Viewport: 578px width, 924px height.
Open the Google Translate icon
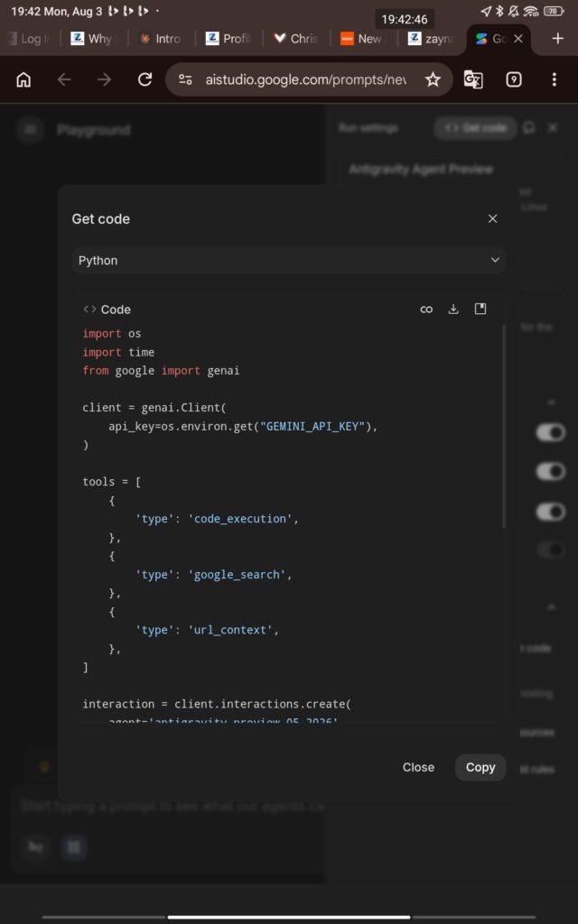pos(473,79)
